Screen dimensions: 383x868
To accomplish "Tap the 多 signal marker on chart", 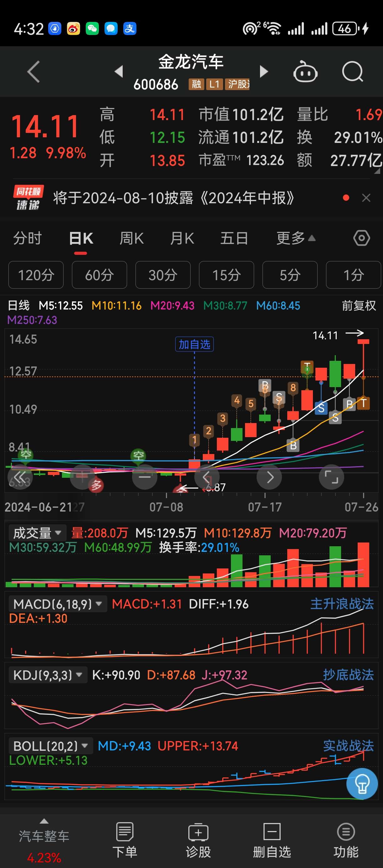I will coord(96,485).
